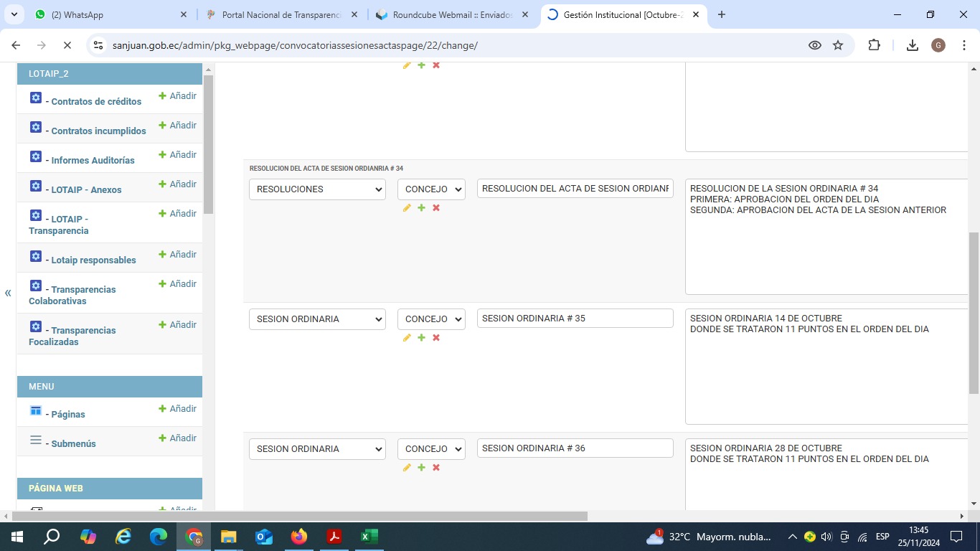Open CONCEJO dropdown in SESION ORDINARIA # 35 row

(x=431, y=319)
